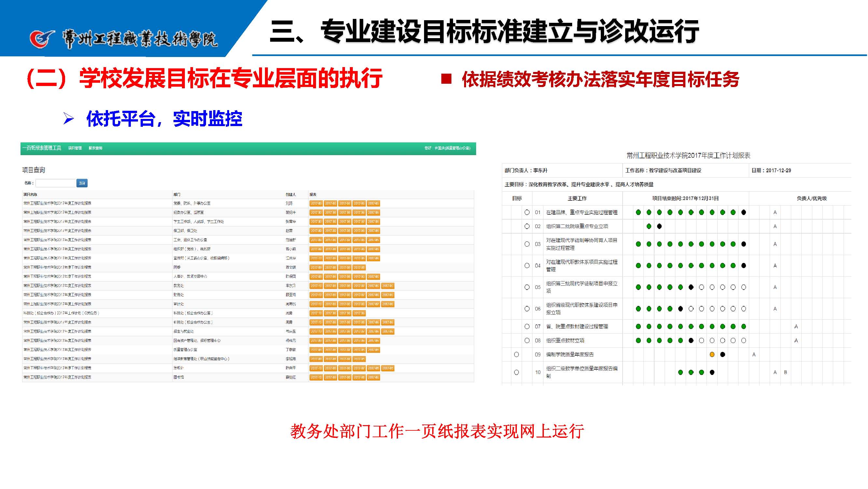The image size is (868, 489).
Task: Click the orange status dot in row 09
Action: [x=712, y=355]
